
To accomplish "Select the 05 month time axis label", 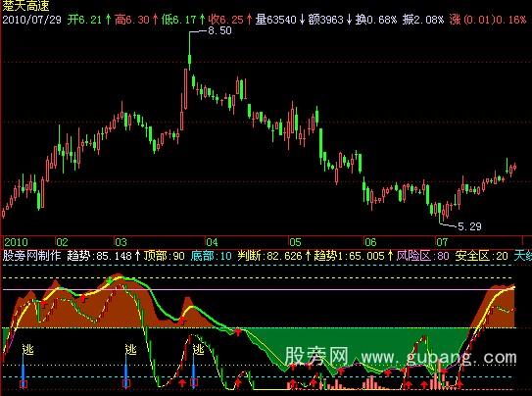I will tap(295, 242).
